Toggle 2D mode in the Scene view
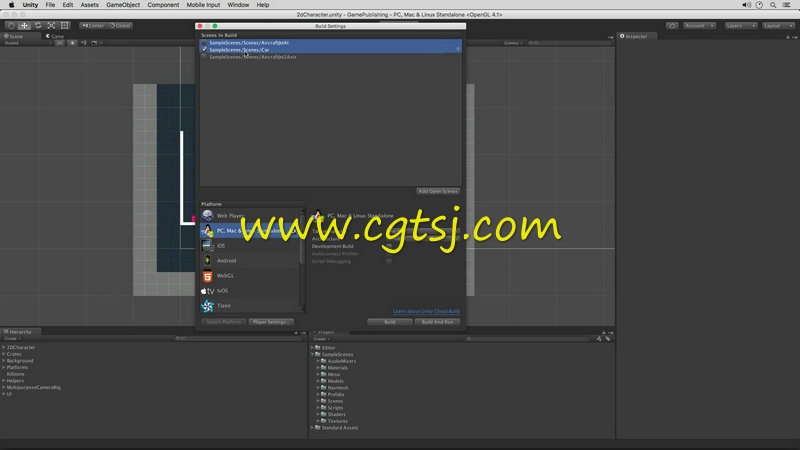 [x=60, y=43]
